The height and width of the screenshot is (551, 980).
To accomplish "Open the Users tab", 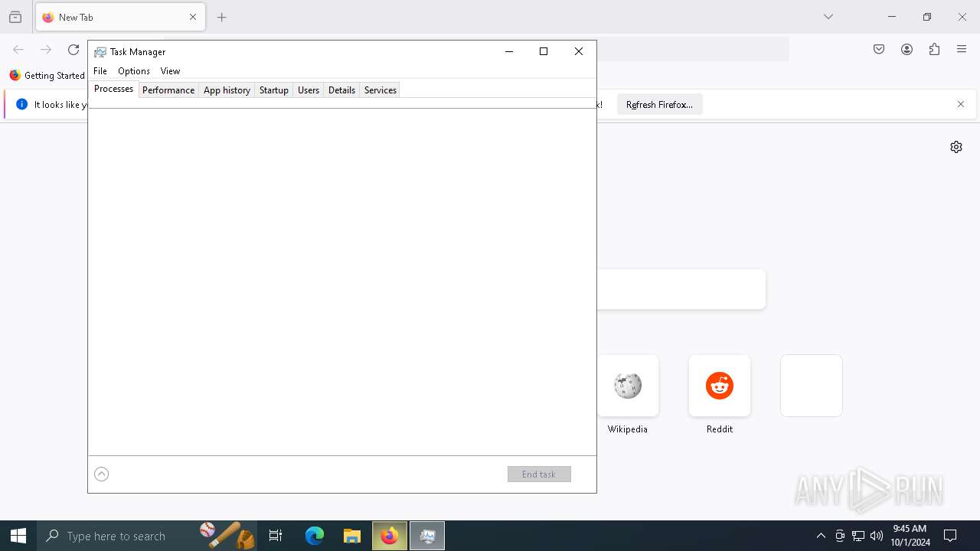I will click(309, 90).
